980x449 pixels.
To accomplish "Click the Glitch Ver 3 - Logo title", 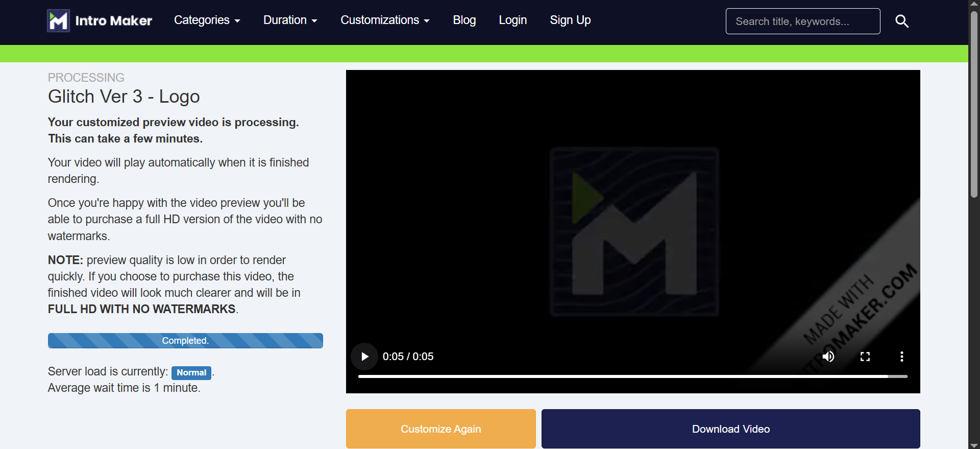I will (124, 97).
